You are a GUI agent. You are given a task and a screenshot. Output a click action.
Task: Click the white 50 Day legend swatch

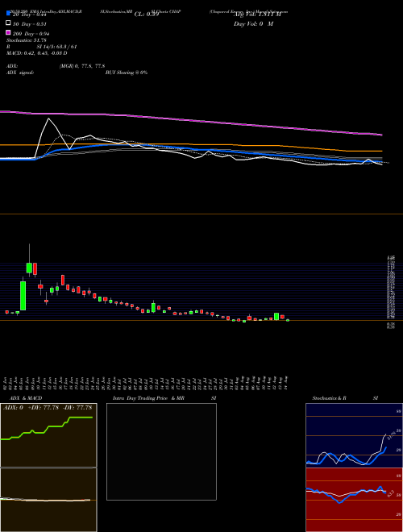(x=8, y=23)
